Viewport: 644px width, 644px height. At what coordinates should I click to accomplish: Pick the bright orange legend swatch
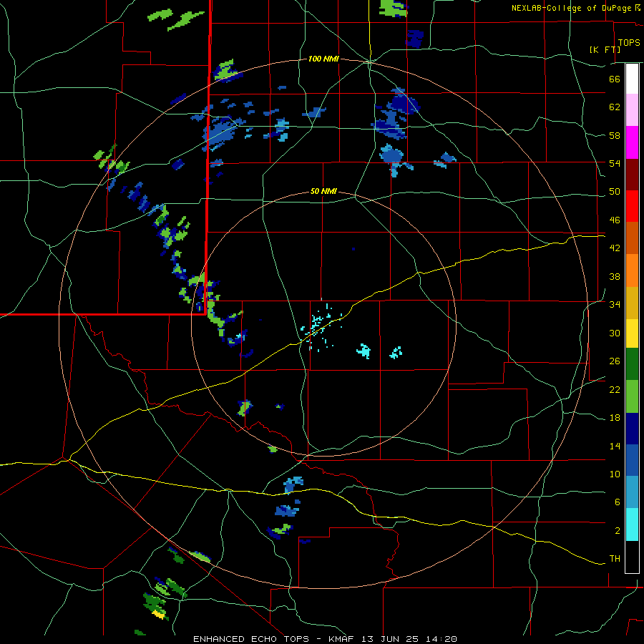(632, 270)
